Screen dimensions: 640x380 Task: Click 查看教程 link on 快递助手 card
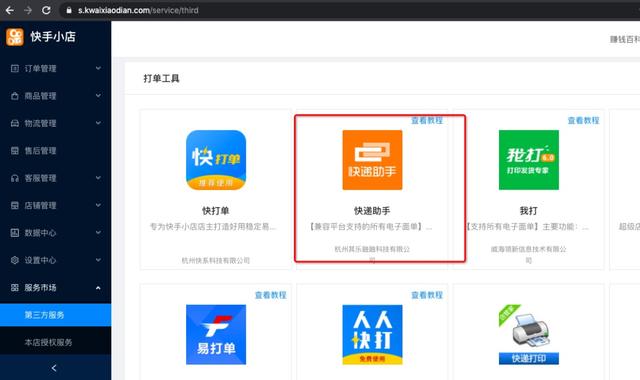point(427,120)
